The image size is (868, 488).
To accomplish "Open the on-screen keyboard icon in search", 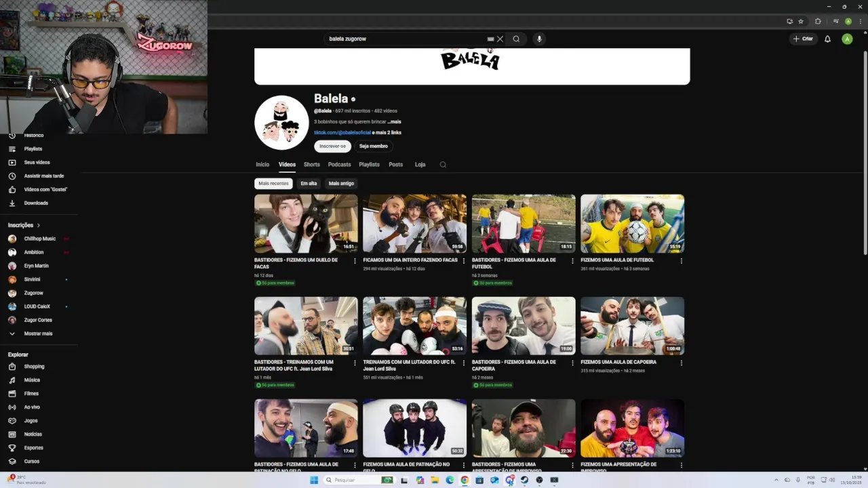I will pyautogui.click(x=490, y=39).
